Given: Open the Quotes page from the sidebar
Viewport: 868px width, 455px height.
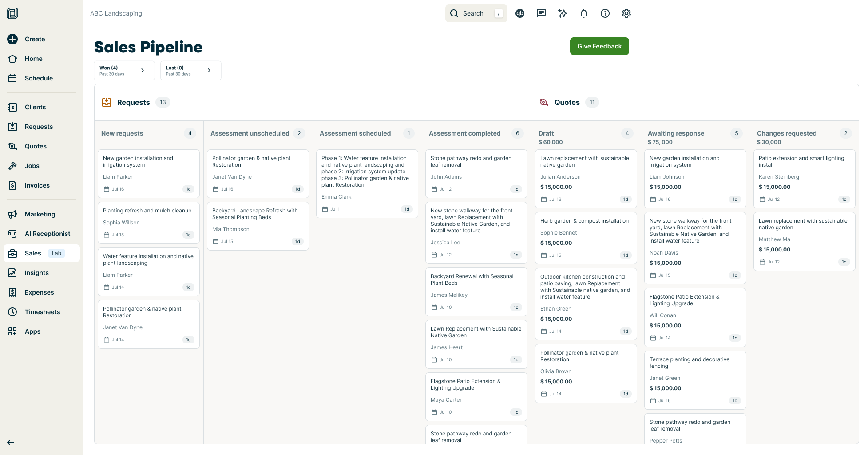Looking at the screenshot, I should point(35,146).
